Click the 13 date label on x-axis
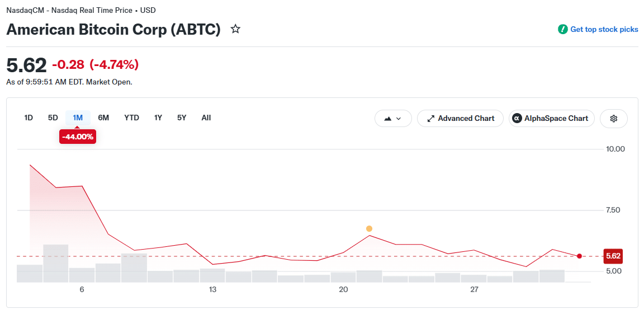This screenshot has height=314, width=644. coord(212,290)
